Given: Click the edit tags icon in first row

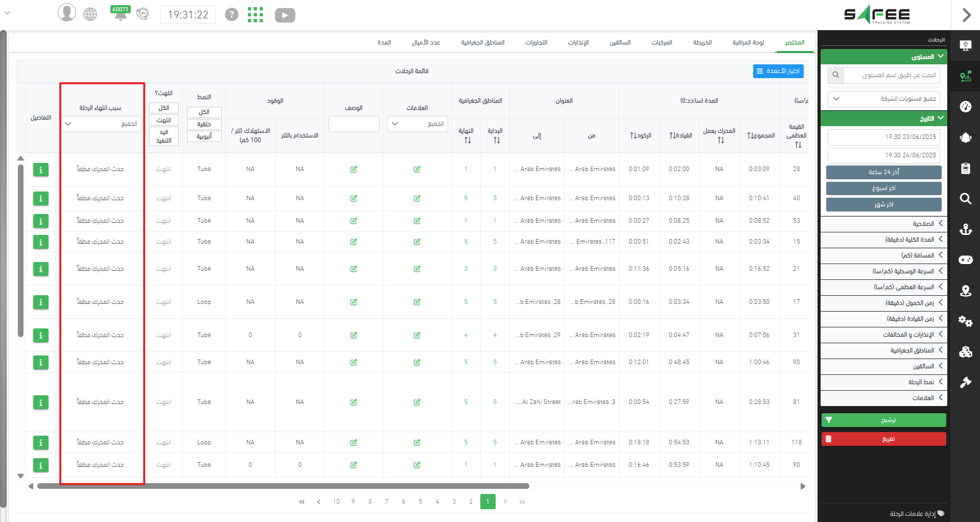Looking at the screenshot, I should 417,170.
